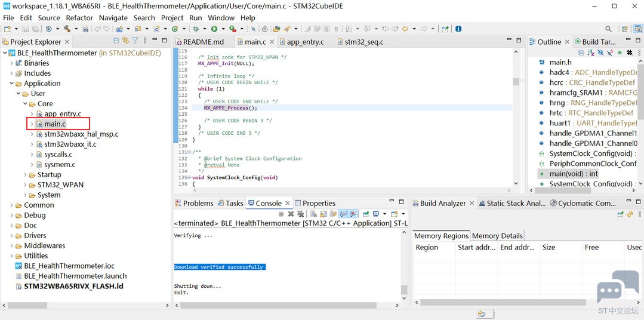Select the Memory Details tab
The image size is (644, 320).
click(497, 236)
